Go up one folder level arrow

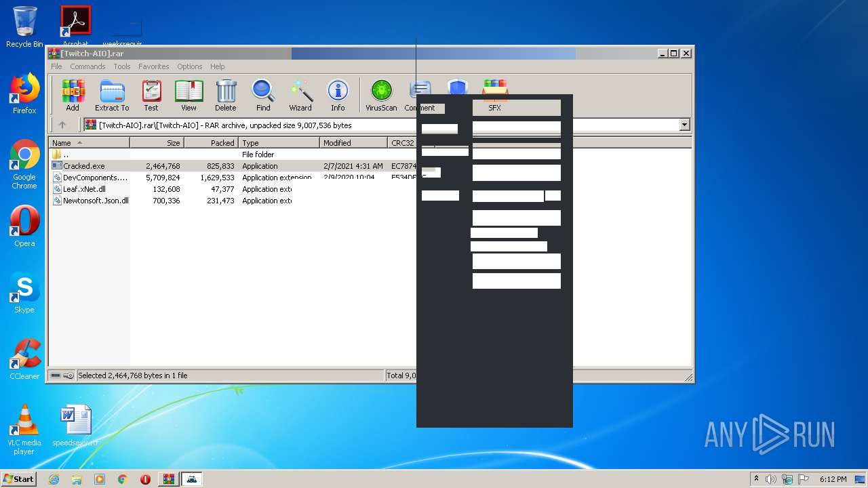(x=62, y=125)
